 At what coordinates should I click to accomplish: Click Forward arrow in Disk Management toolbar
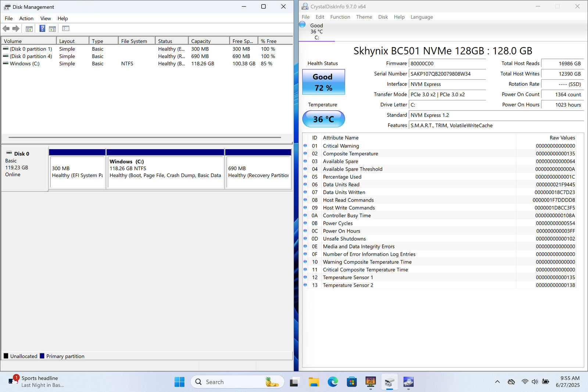point(16,29)
